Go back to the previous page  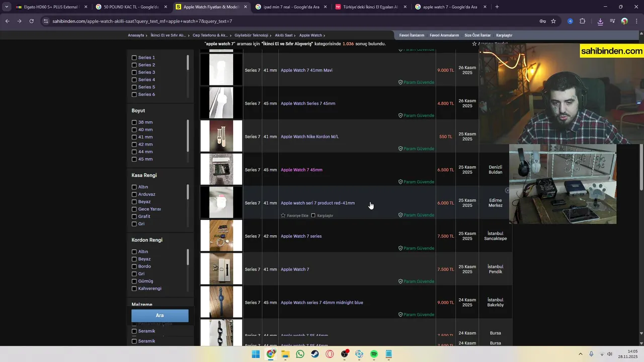click(x=7, y=21)
